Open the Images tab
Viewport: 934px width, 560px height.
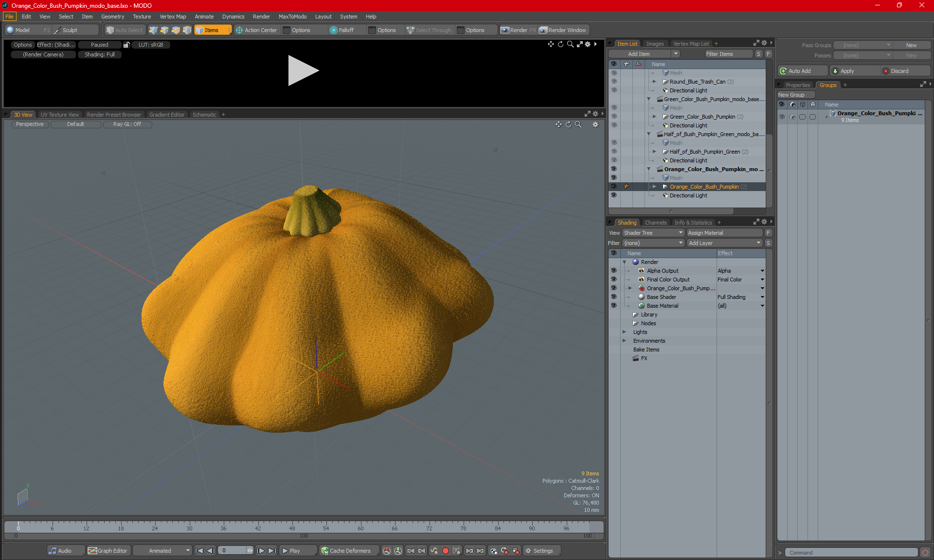click(655, 44)
